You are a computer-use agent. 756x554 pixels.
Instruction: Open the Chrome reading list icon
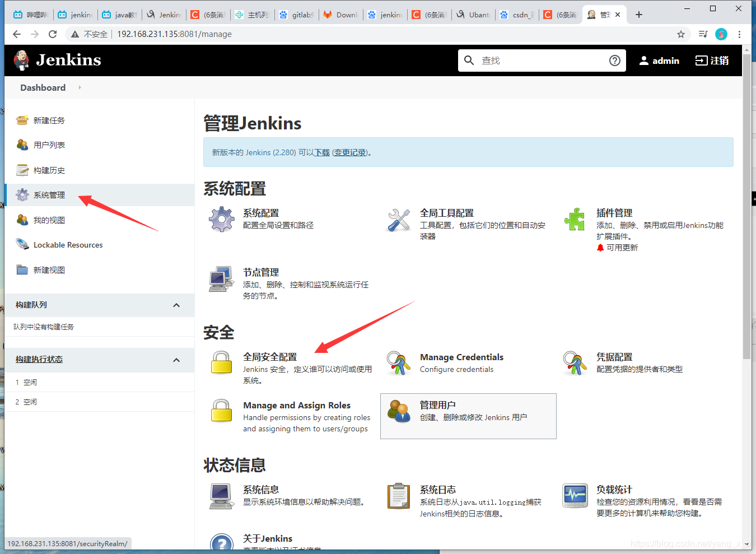click(x=703, y=34)
